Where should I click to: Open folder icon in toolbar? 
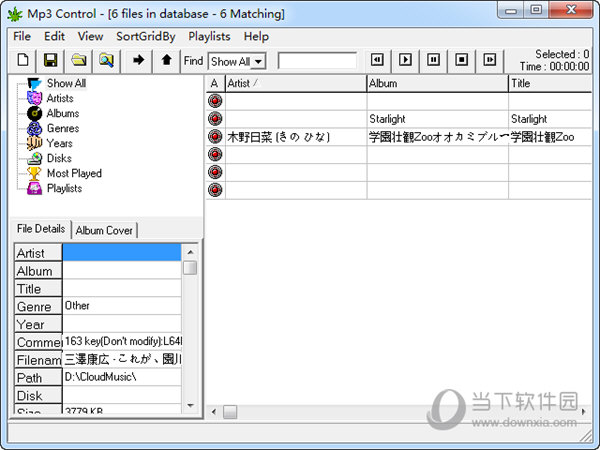(79, 60)
